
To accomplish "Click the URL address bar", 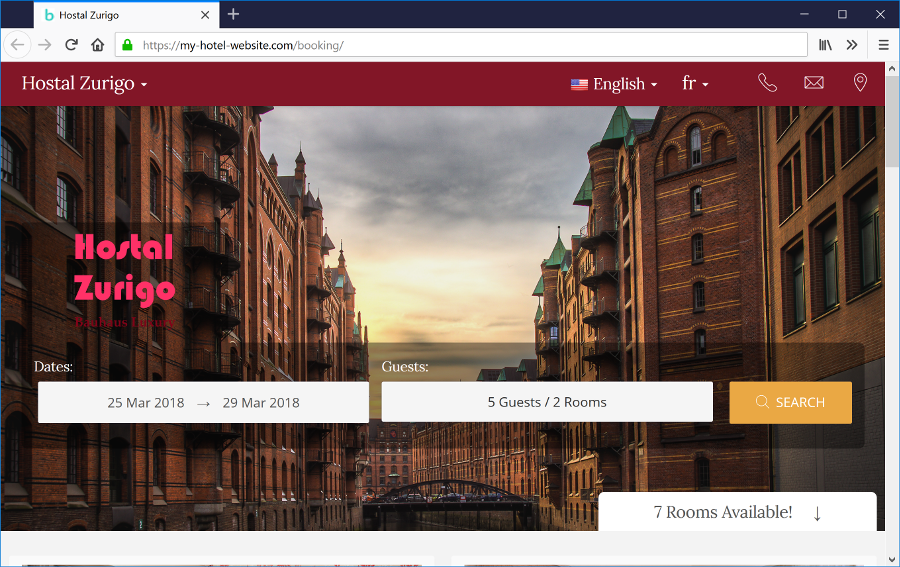I will [460, 45].
